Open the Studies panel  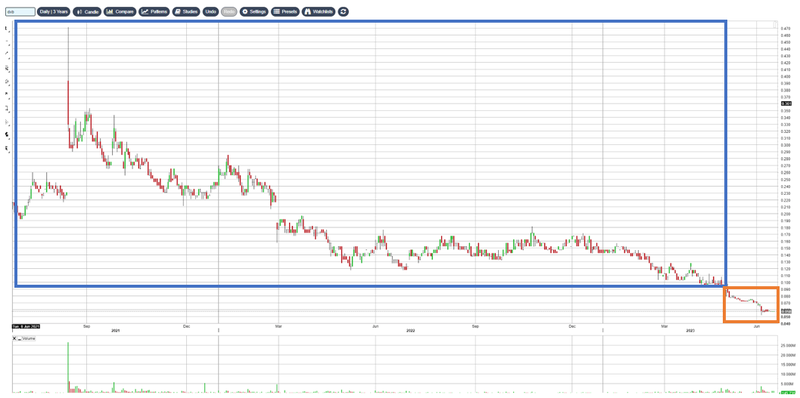[185, 11]
